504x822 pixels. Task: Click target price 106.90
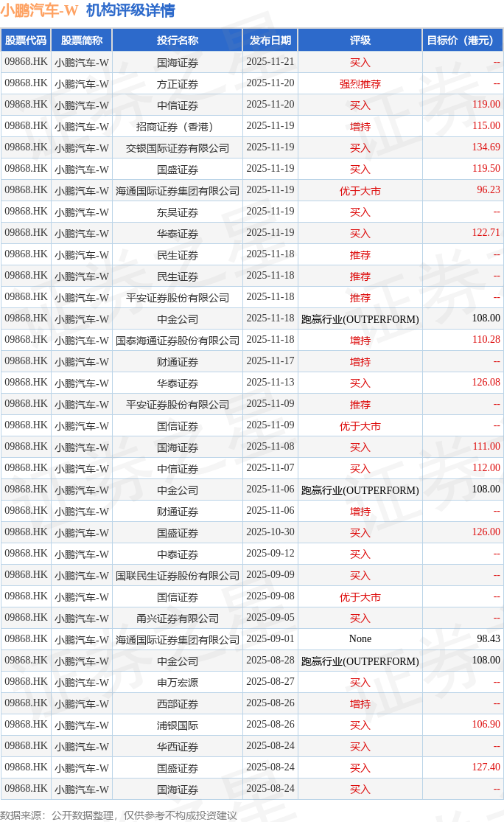tap(486, 725)
